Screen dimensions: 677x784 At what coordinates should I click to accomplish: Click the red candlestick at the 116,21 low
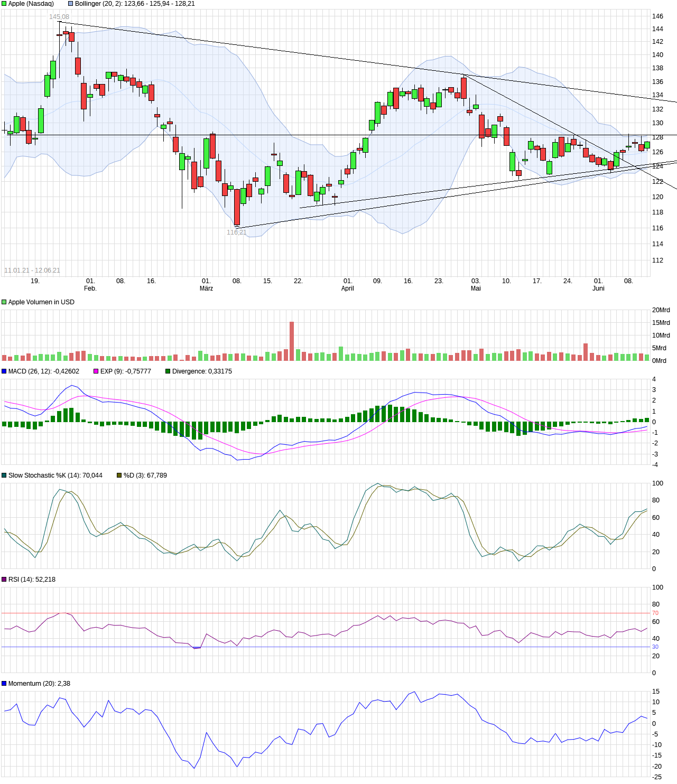coord(237,208)
